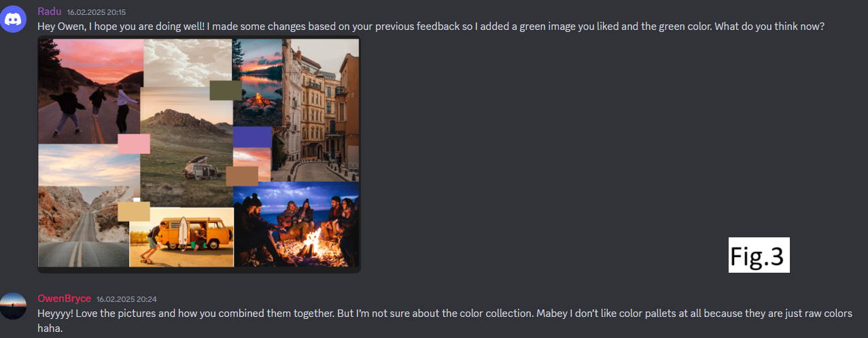This screenshot has width=868, height=338.
Task: Click the olive green color swatch
Action: [x=226, y=90]
